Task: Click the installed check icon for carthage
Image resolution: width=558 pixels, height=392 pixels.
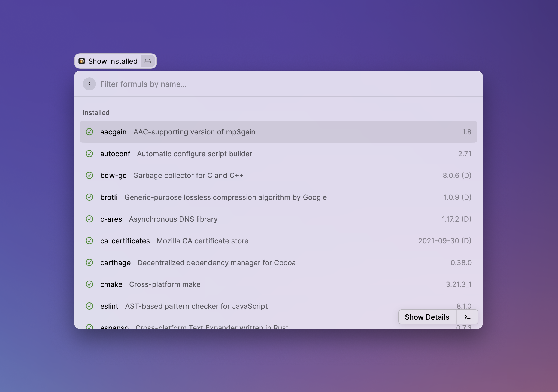Action: pyautogui.click(x=89, y=262)
